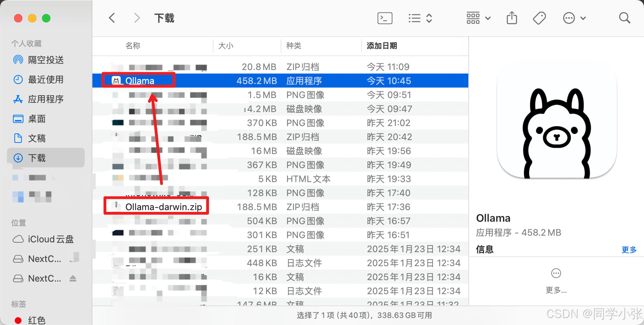Viewport: 644px width, 325px height.
Task: Sort files by 名称 column
Action: [133, 46]
